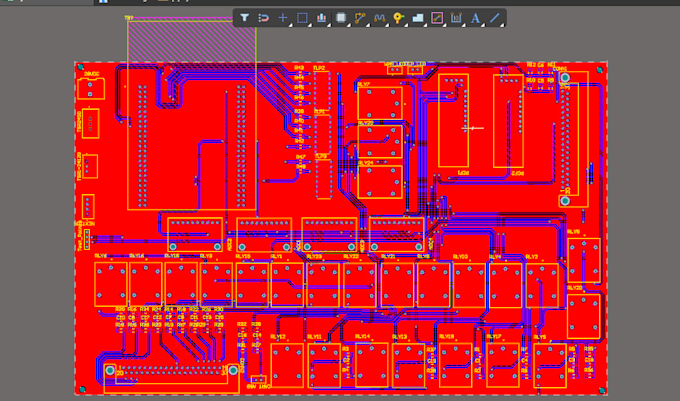Click the RLY13 designator text
This screenshot has height=401, width=680.
(x=399, y=336)
